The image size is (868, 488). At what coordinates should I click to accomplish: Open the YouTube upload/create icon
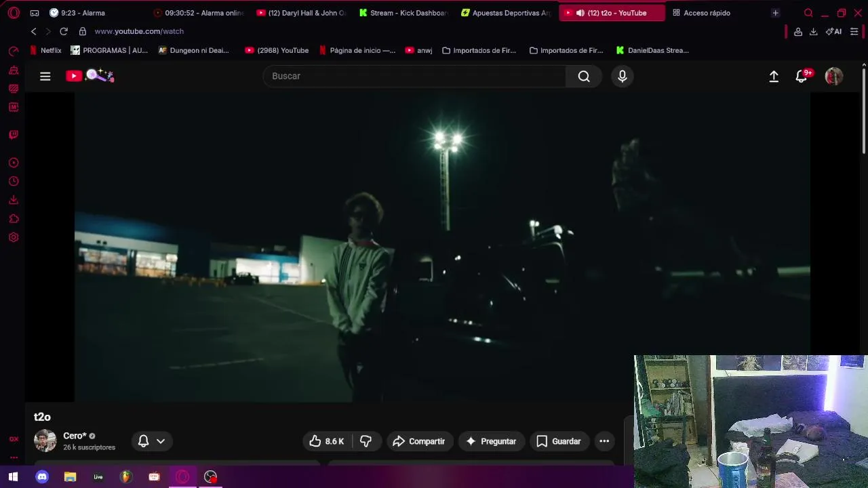click(774, 77)
